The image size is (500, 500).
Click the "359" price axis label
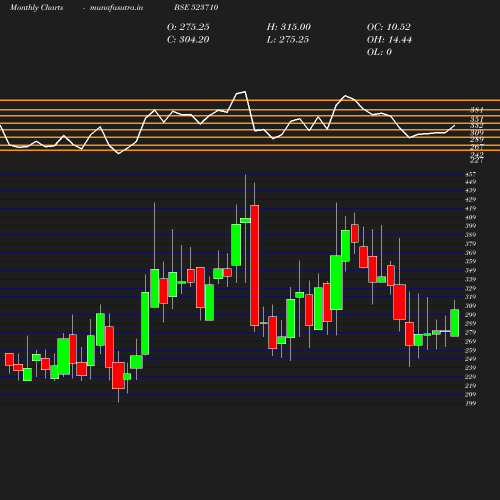pyautogui.click(x=471, y=261)
